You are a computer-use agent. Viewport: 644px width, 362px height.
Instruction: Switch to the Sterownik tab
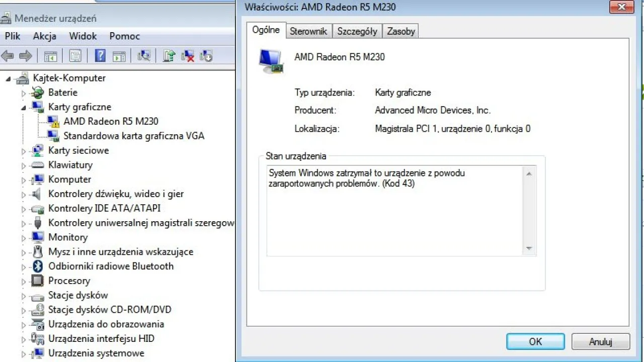pyautogui.click(x=308, y=31)
